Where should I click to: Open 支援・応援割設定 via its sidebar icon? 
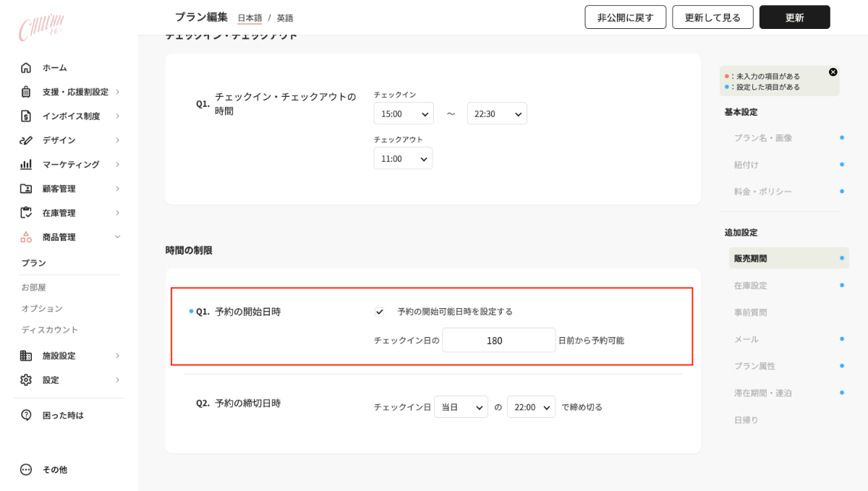pos(26,91)
